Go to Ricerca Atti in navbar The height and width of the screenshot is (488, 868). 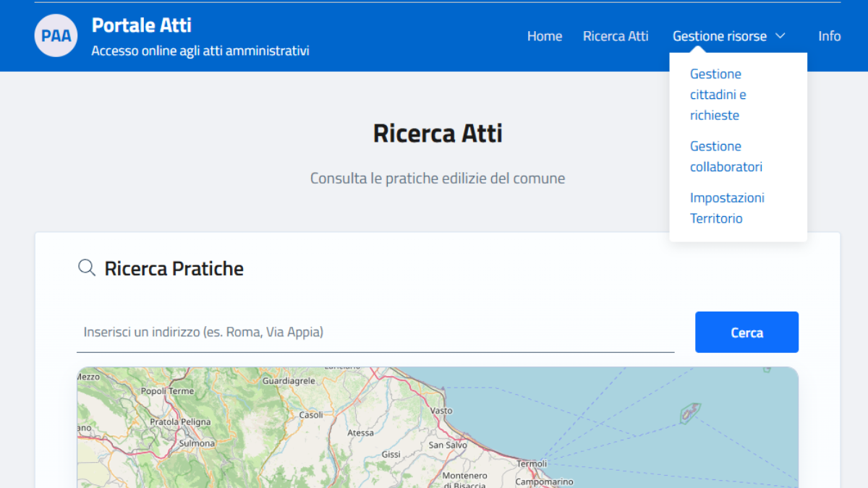[x=616, y=36]
